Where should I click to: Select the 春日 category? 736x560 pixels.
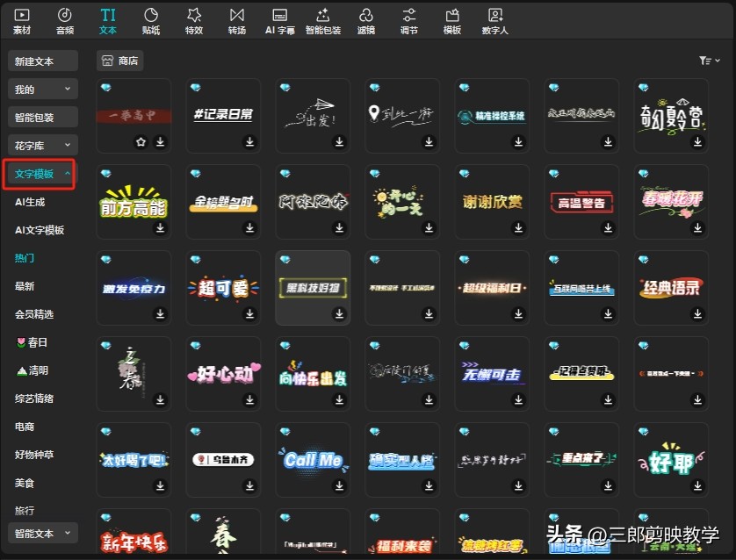32,342
